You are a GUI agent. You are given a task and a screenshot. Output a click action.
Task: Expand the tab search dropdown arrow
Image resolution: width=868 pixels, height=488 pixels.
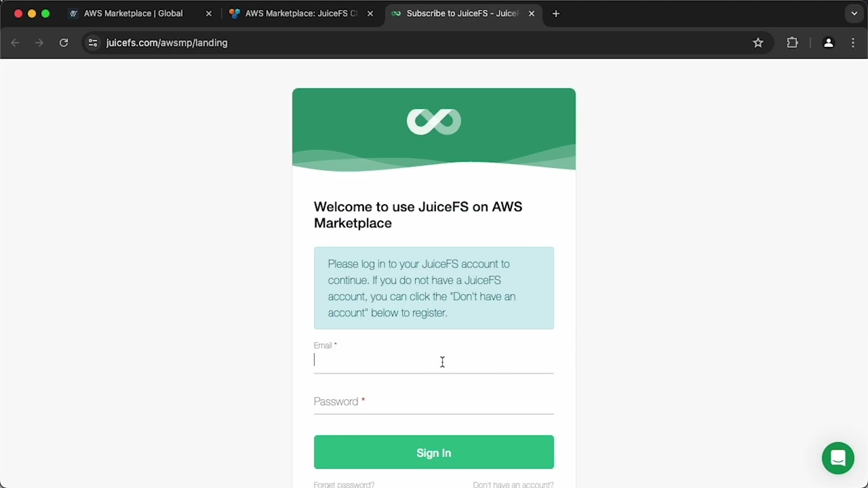click(x=854, y=14)
